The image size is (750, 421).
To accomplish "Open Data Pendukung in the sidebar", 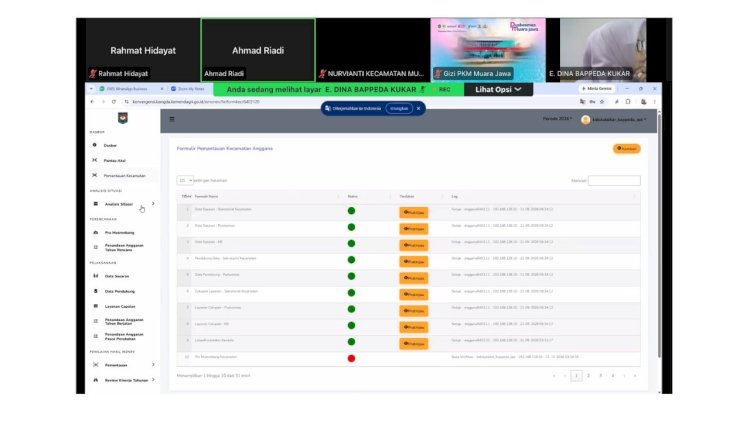I will 120,291.
